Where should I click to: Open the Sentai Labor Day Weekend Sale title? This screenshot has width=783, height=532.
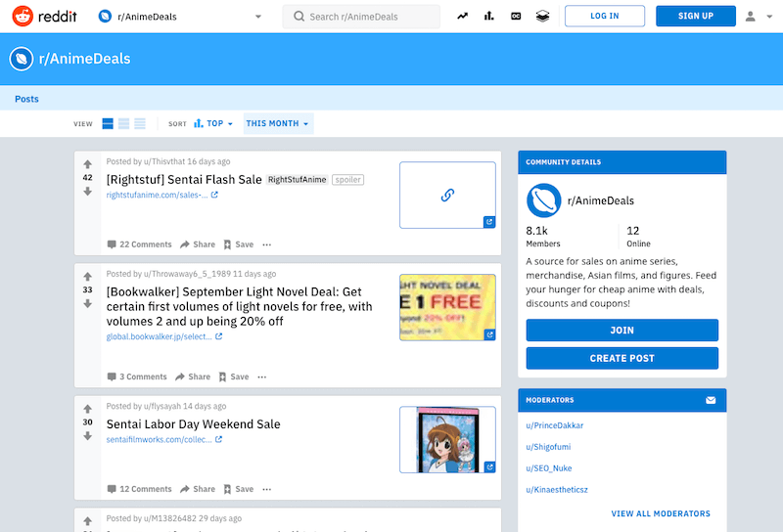pyautogui.click(x=193, y=424)
